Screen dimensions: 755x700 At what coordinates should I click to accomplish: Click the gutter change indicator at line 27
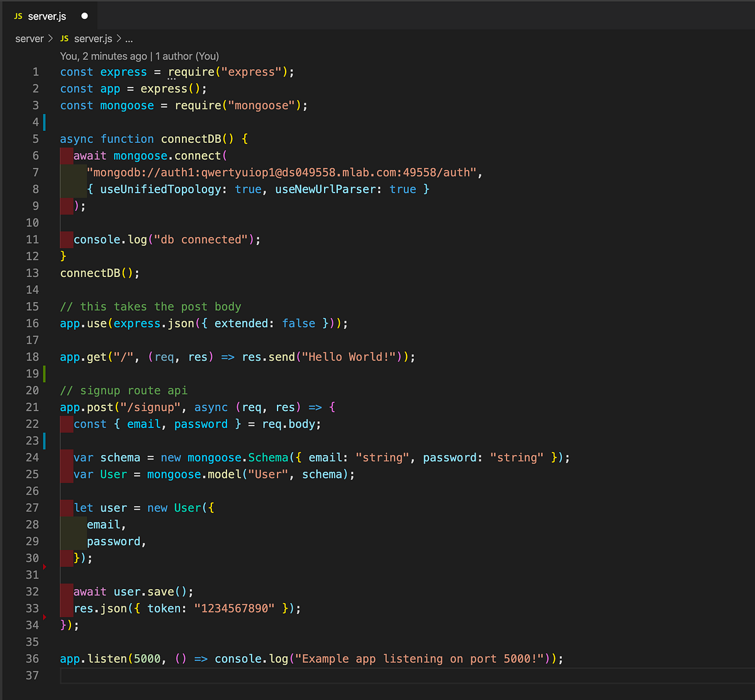coord(67,507)
